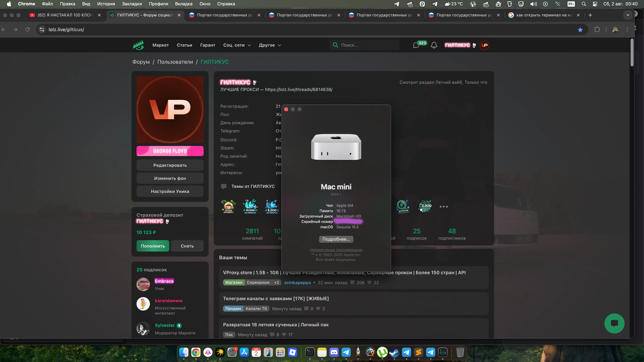Open a new Chrome tab
The image size is (644, 362).
(590, 15)
